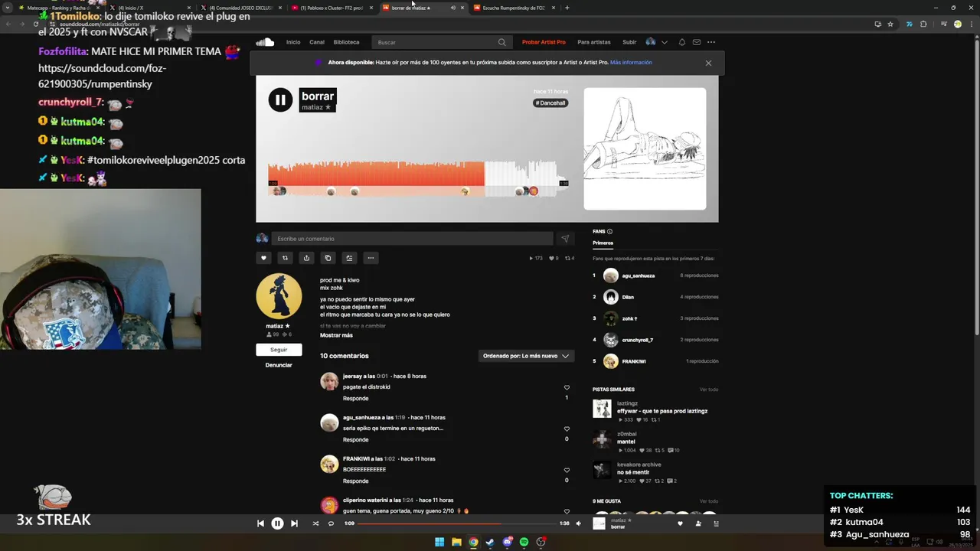Dismiss the Artist Pro banner

tap(708, 63)
